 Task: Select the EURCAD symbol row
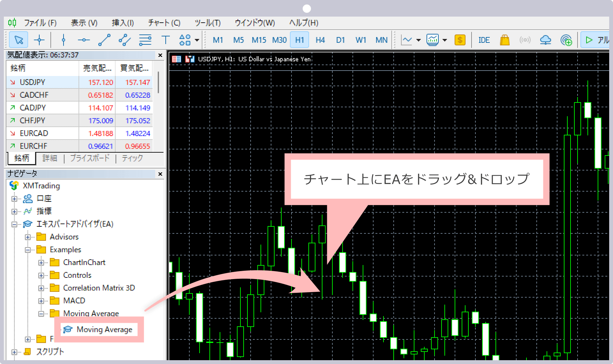79,133
